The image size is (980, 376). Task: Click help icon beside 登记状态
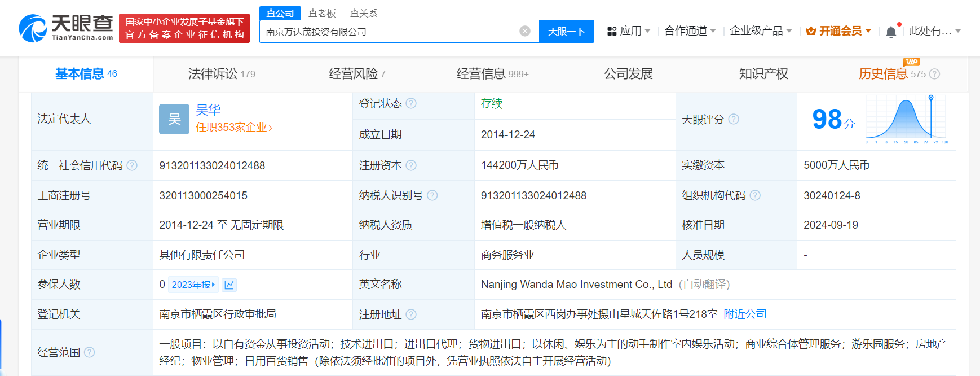click(411, 103)
